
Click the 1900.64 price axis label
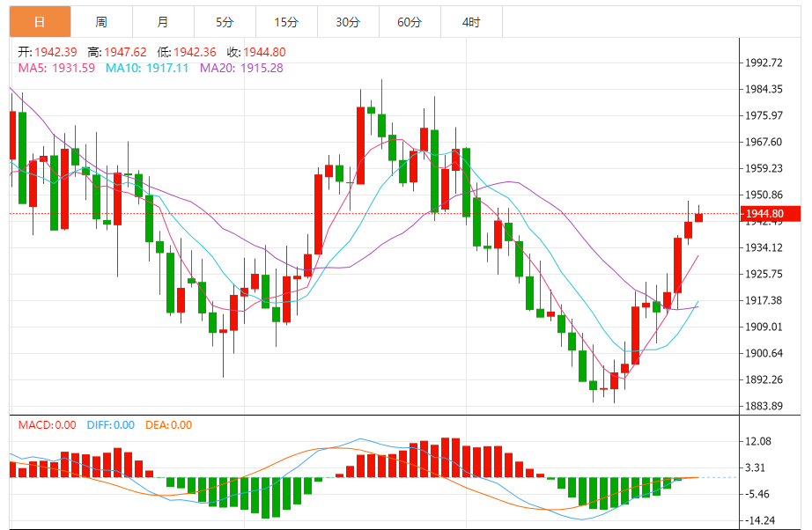pyautogui.click(x=764, y=353)
